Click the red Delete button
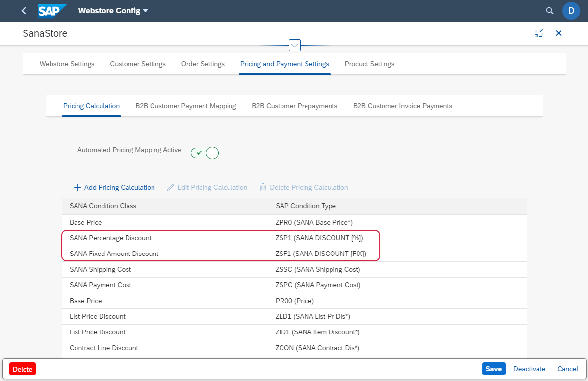Image resolution: width=588 pixels, height=381 pixels. (23, 369)
